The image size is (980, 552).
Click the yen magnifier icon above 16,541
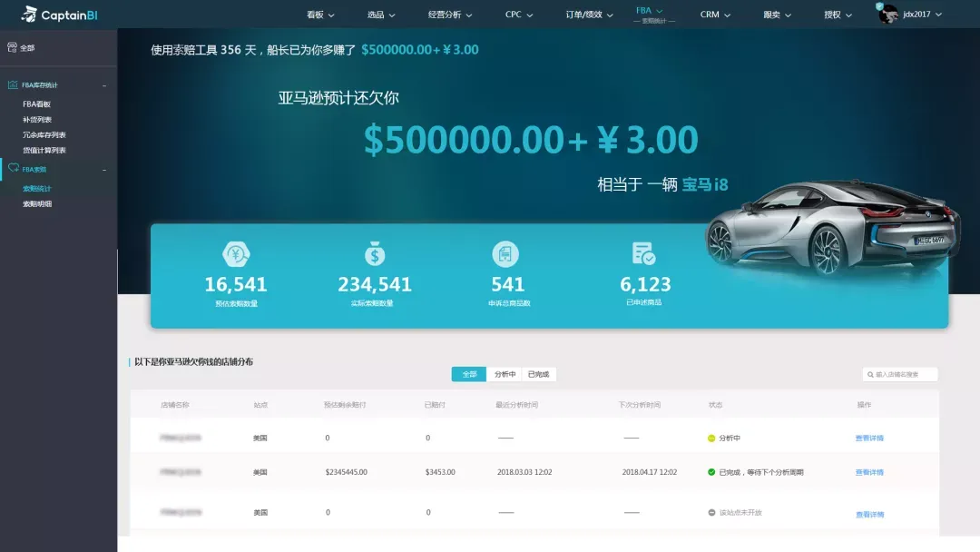coord(236,254)
